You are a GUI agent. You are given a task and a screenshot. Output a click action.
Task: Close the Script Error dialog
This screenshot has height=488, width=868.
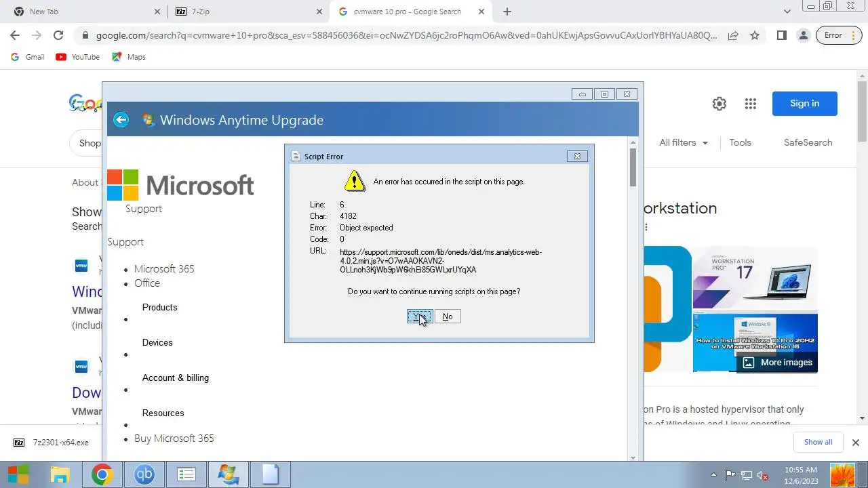pos(577,156)
